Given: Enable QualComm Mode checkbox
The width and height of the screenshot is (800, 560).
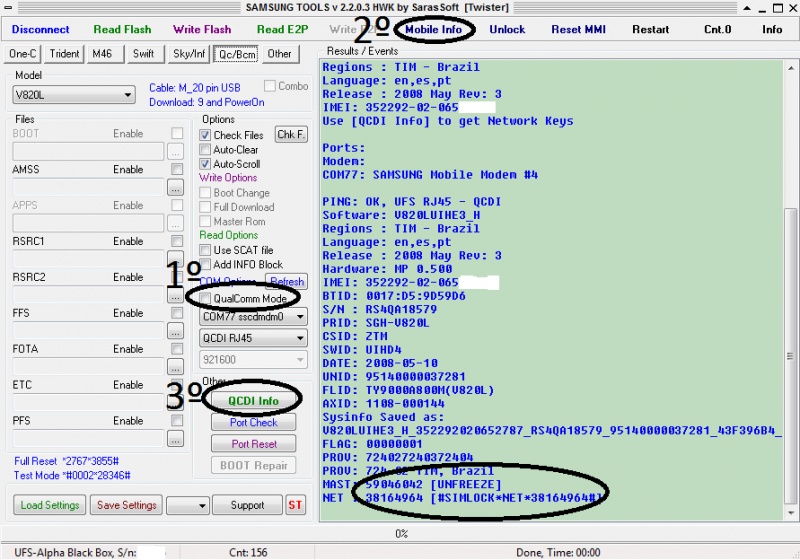Looking at the screenshot, I should [205, 298].
